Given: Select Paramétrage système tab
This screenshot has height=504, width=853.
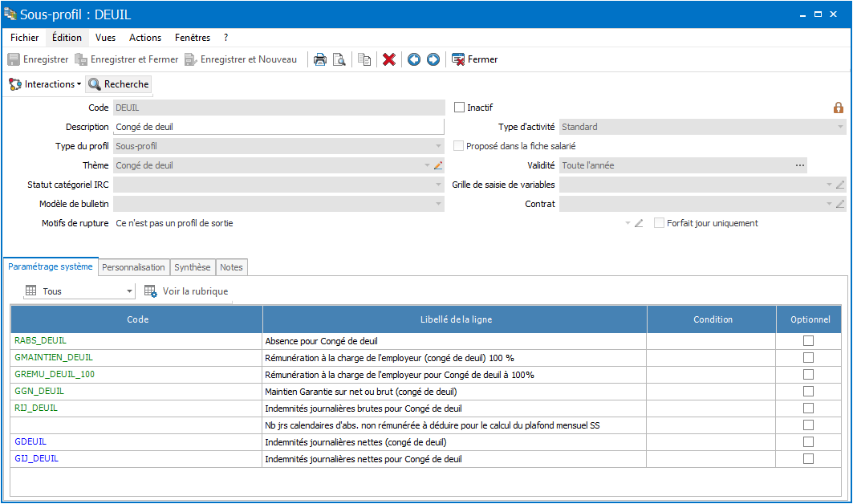Looking at the screenshot, I should [51, 266].
